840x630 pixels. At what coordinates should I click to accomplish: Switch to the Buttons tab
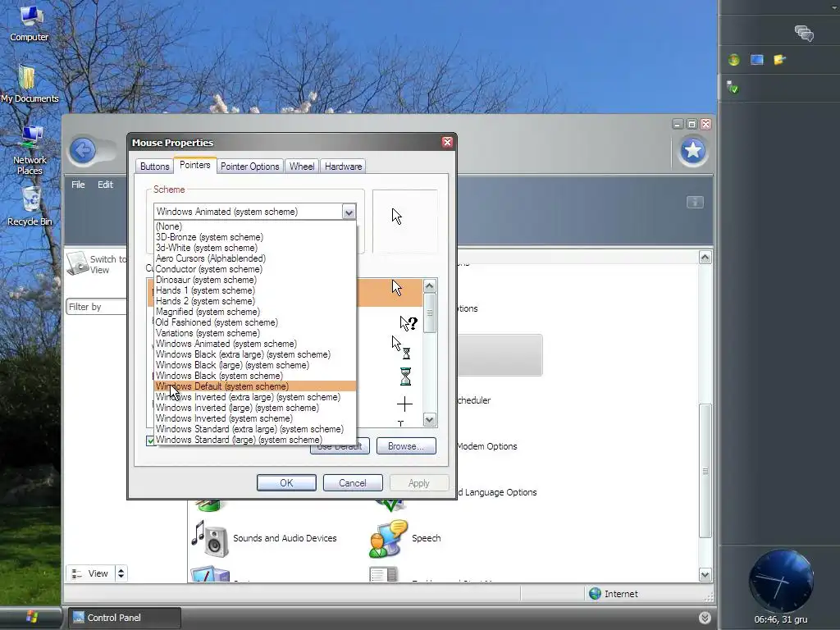coord(155,166)
